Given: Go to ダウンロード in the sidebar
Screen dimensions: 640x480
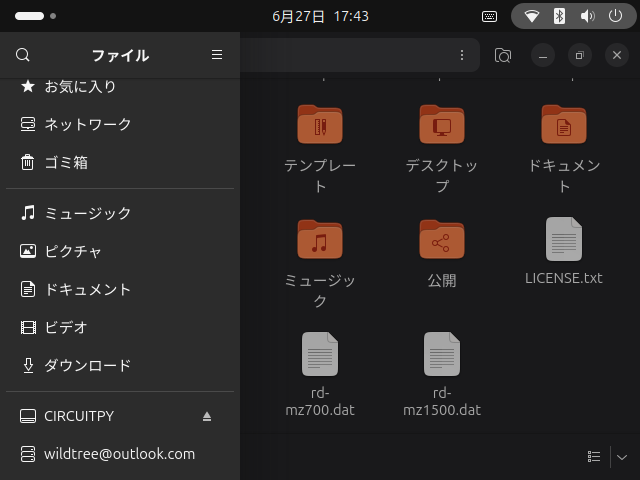Looking at the screenshot, I should click(120, 365).
